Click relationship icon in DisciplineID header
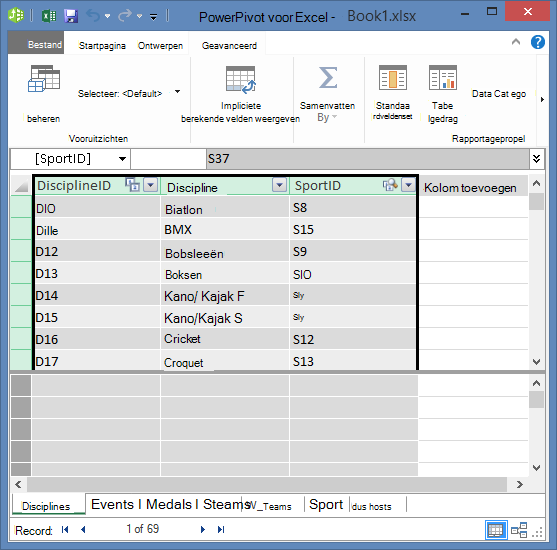 (133, 185)
